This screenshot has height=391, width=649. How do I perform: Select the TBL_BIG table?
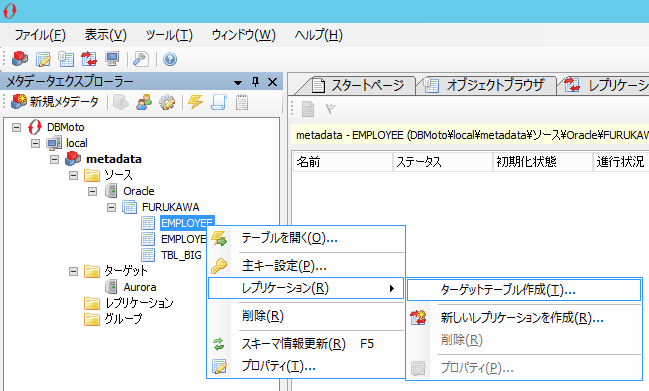click(x=181, y=255)
